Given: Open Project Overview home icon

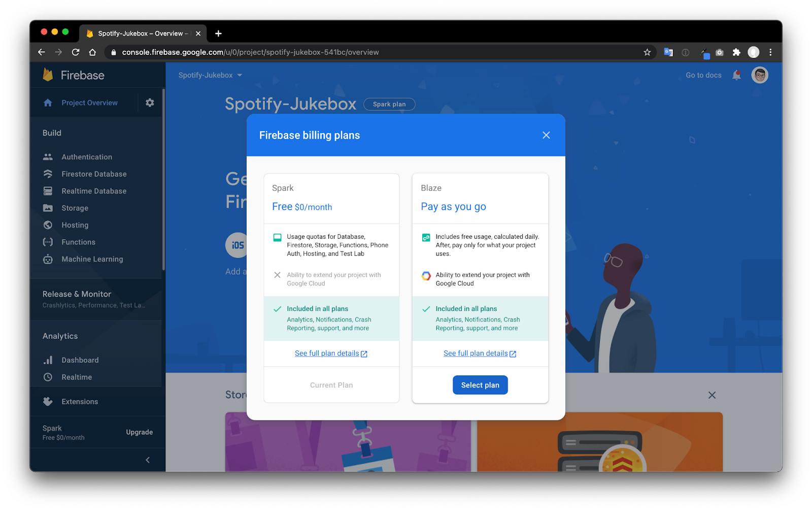Looking at the screenshot, I should pos(48,103).
